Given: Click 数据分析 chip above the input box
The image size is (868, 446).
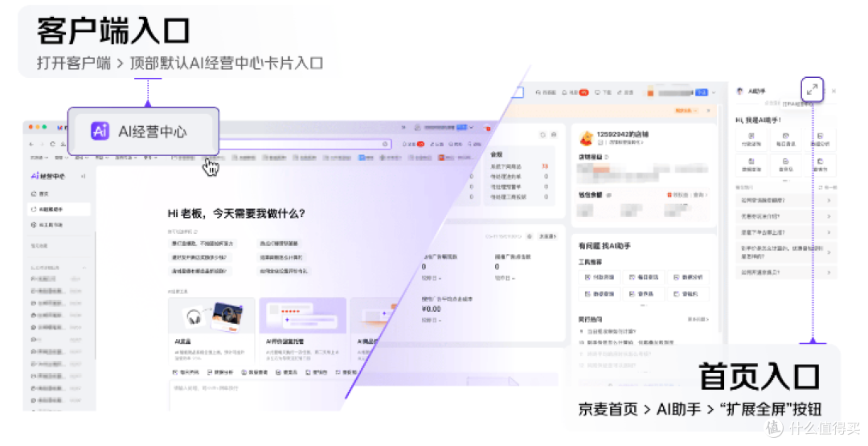Looking at the screenshot, I should [219, 372].
